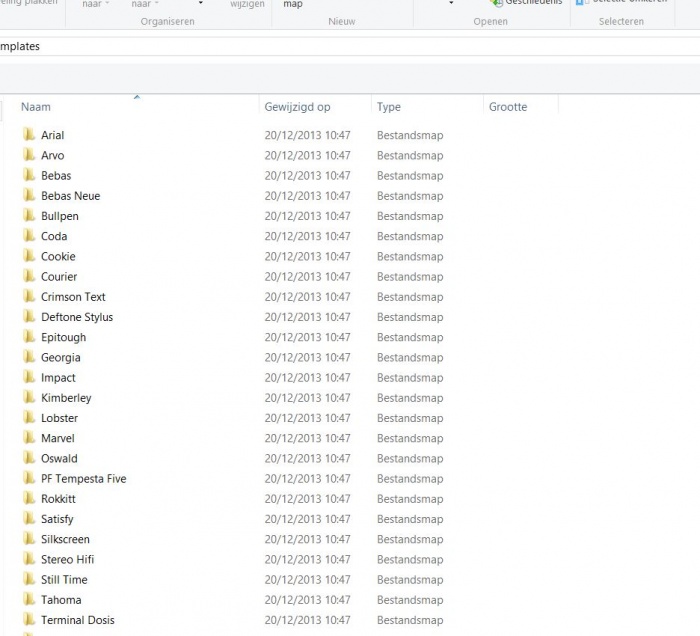Click the Coda folder icon

pos(29,235)
